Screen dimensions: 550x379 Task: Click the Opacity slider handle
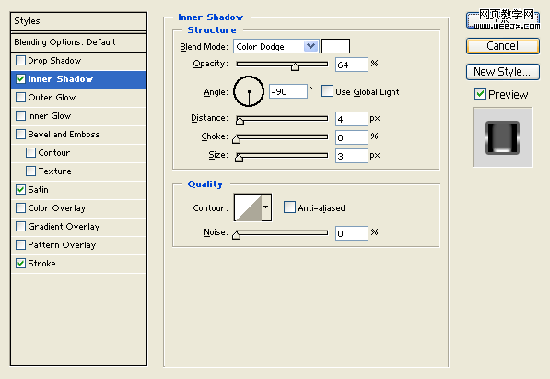click(295, 67)
